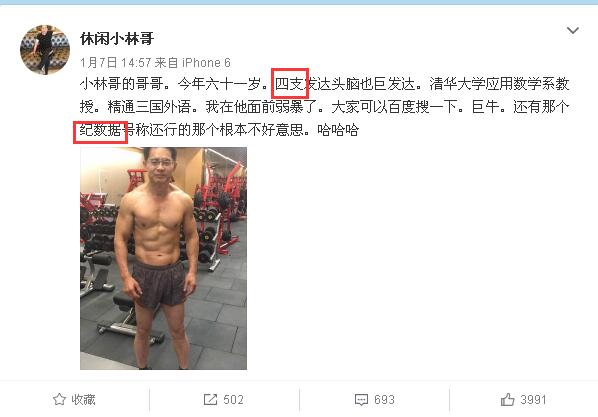Image resolution: width=598 pixels, height=417 pixels.
Task: Click the 收藏 label
Action: tap(83, 399)
